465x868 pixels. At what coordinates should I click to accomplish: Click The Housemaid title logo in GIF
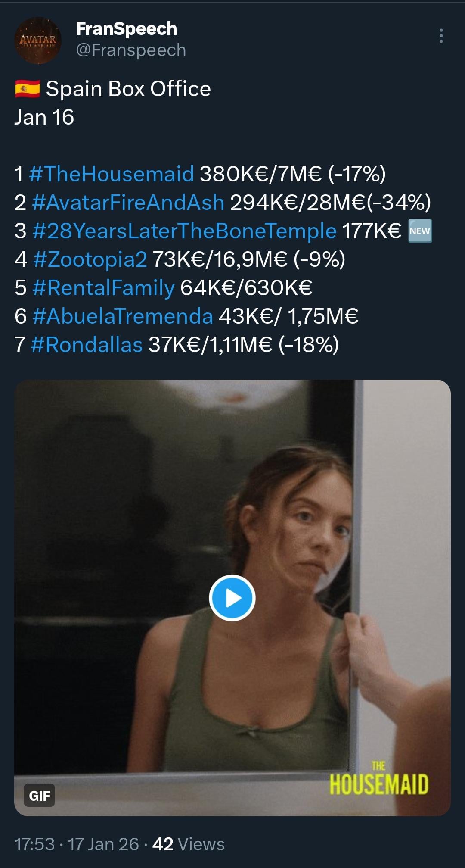379,781
